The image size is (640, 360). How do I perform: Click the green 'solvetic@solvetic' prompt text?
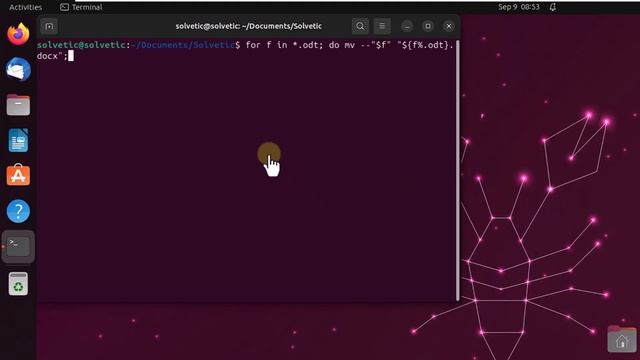[x=81, y=45]
